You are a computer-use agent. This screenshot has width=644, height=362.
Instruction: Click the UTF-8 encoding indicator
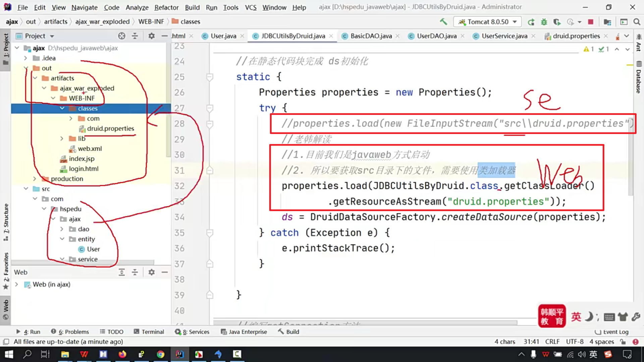pos(575,342)
